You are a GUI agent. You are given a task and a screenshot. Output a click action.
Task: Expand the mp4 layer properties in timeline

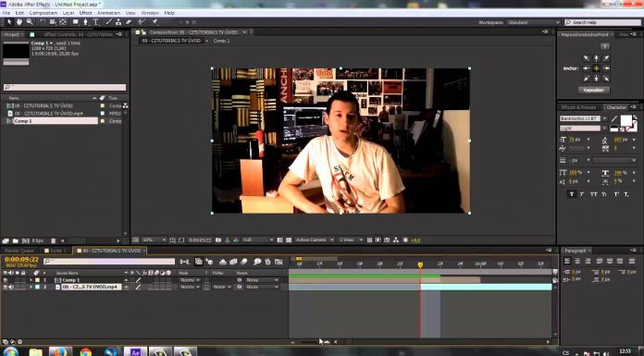coord(31,287)
